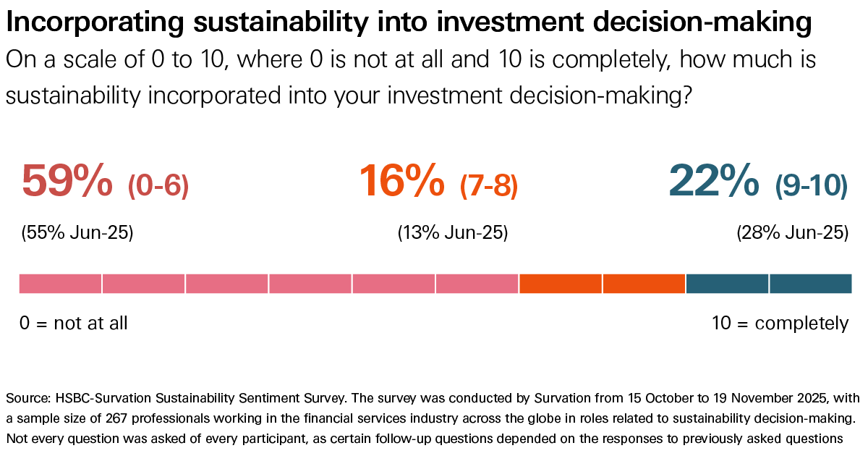The width and height of the screenshot is (868, 456).
Task: Click the '(13% Jun-25)' comparison text
Action: click(453, 234)
